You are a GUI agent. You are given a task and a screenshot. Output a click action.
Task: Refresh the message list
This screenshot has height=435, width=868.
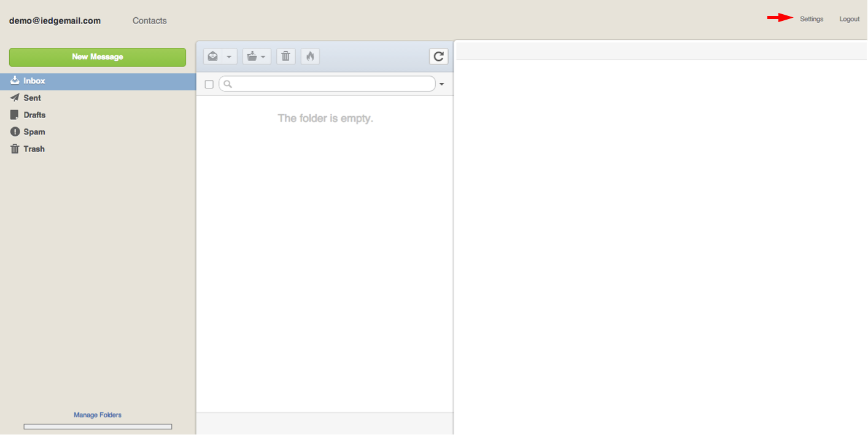point(438,57)
